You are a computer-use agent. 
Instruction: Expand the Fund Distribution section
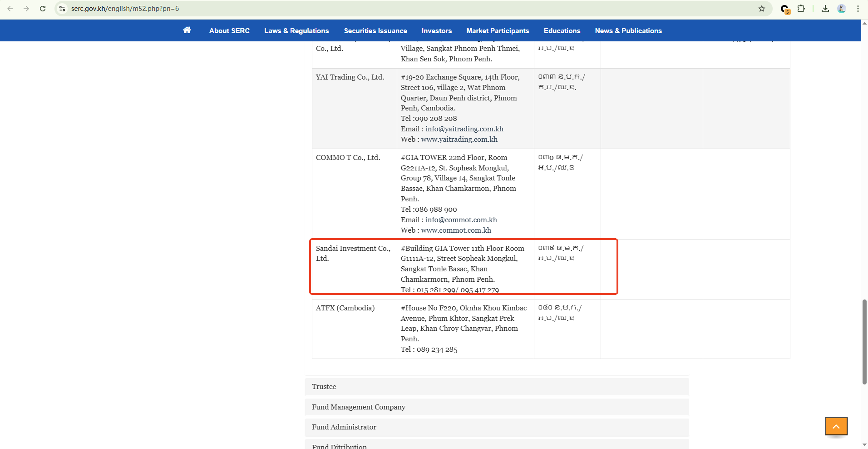pos(497,444)
